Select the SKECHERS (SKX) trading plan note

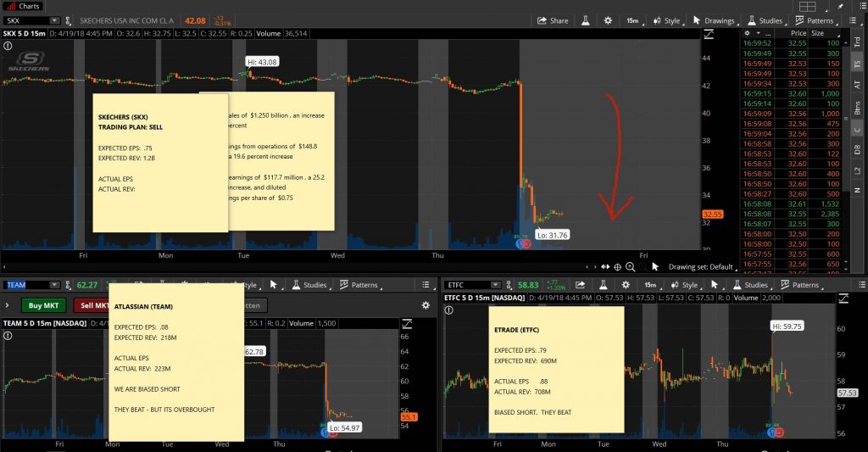[160, 163]
